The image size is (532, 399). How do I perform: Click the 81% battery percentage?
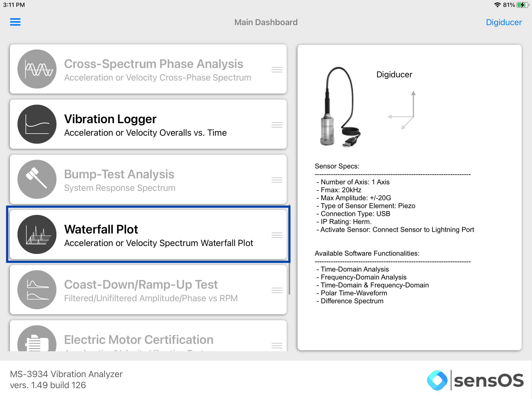pos(509,5)
